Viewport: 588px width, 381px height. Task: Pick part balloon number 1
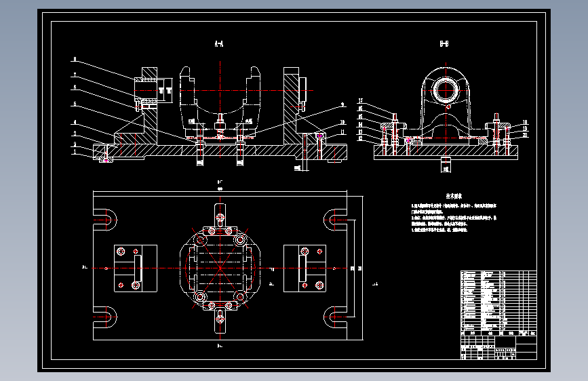75,152
